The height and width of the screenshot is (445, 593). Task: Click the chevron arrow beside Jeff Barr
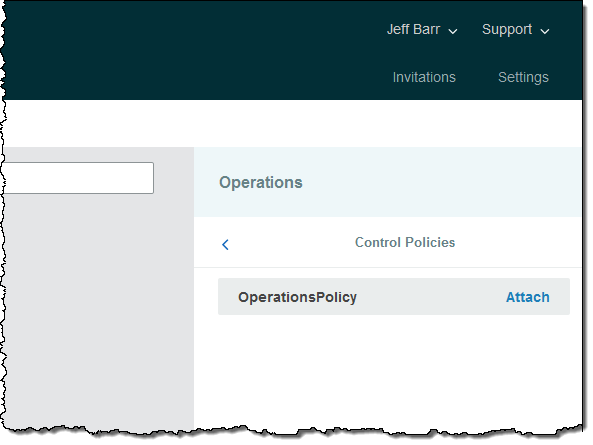point(453,31)
